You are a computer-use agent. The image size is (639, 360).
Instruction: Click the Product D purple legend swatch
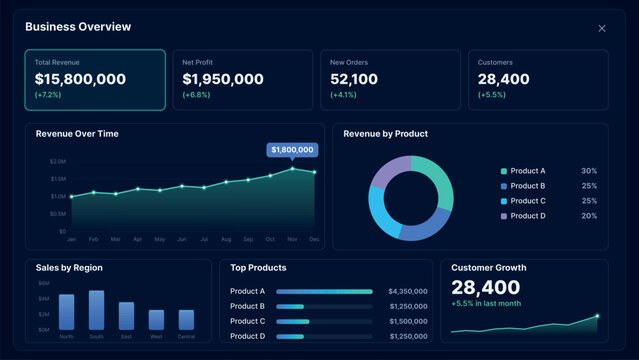click(504, 216)
